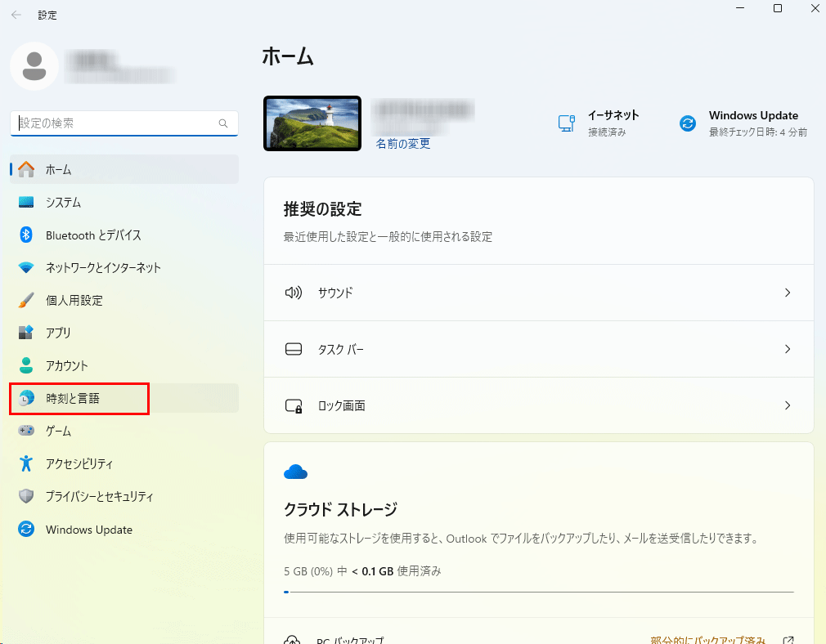826x644 pixels.
Task: Click the ゲーム controller icon
Action: 26,431
